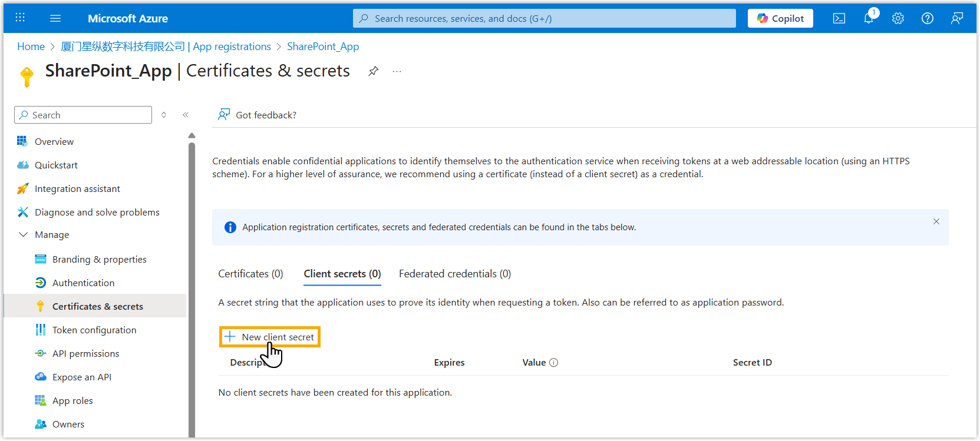Open the Copilot button

pos(780,18)
